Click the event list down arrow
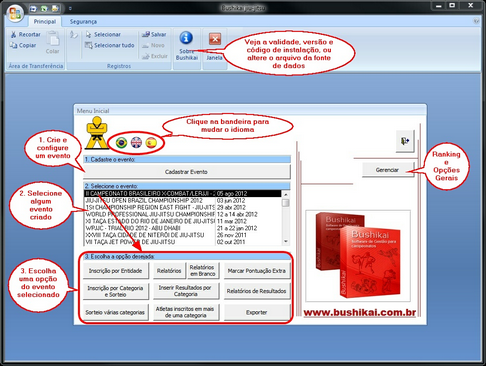 coord(286,241)
